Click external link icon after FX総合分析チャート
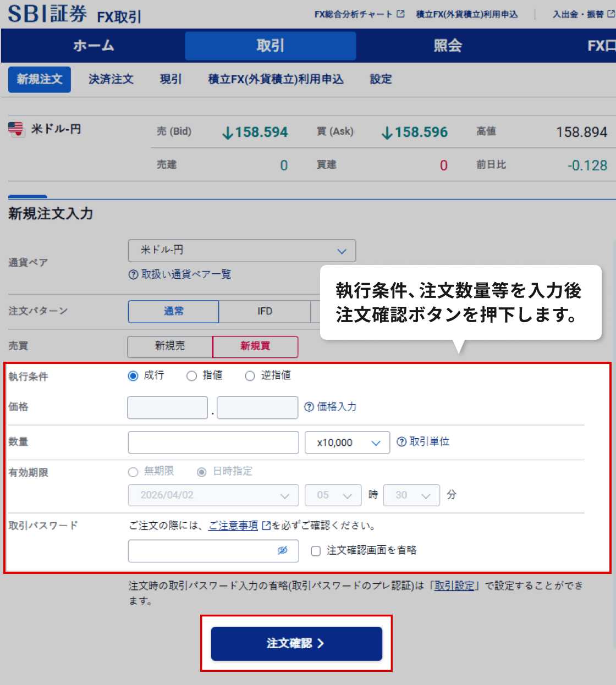Image resolution: width=616 pixels, height=685 pixels. 400,14
